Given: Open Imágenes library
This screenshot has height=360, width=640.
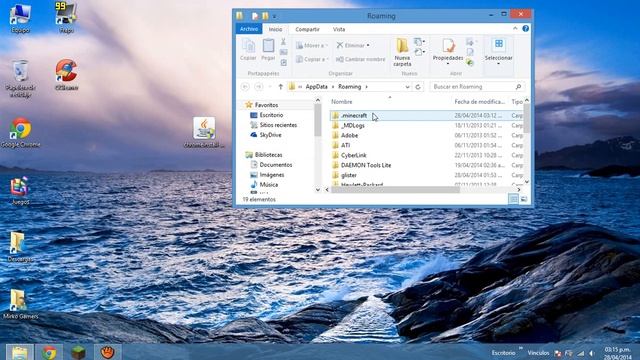Looking at the screenshot, I should [x=272, y=175].
